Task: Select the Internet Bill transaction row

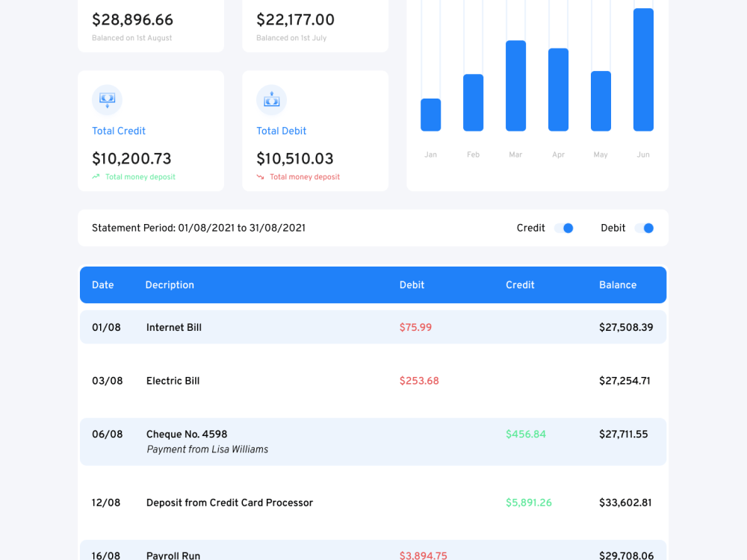Action: (x=373, y=327)
